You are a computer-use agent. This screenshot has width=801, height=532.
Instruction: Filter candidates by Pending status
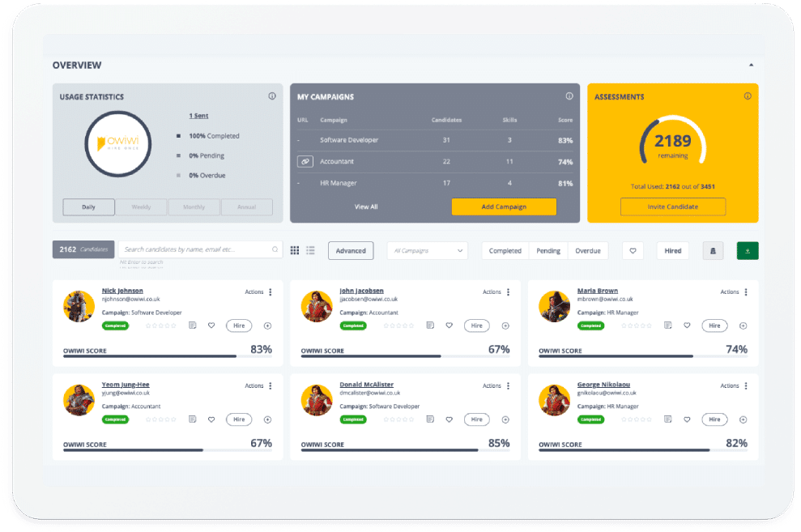coord(548,251)
